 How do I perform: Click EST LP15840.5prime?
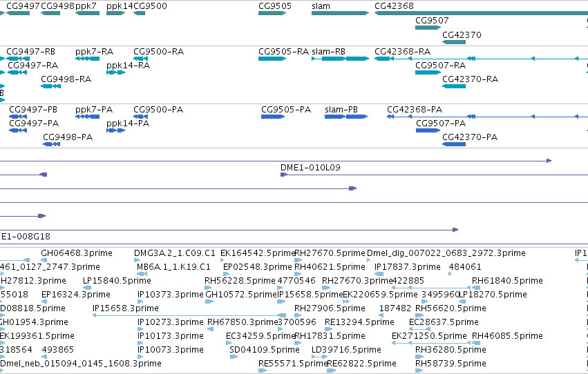coord(87,288)
